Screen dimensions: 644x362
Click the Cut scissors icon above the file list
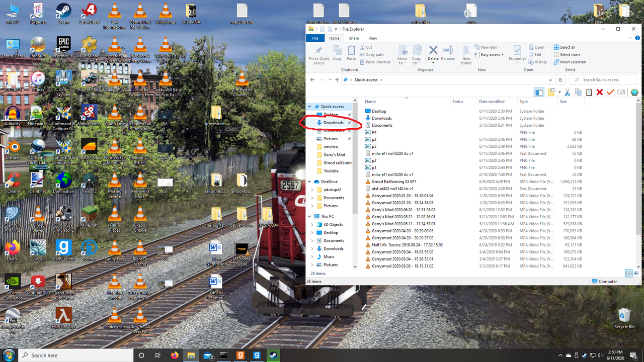click(567, 92)
